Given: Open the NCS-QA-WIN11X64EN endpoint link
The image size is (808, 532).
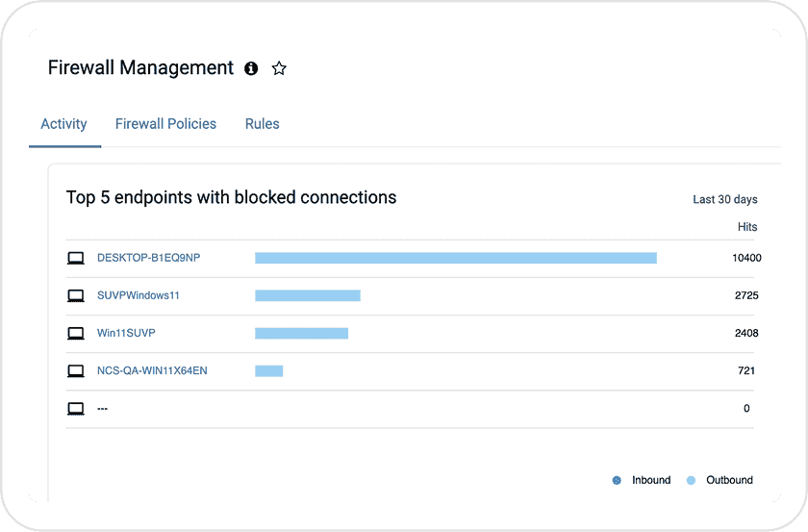Looking at the screenshot, I should click(x=152, y=370).
